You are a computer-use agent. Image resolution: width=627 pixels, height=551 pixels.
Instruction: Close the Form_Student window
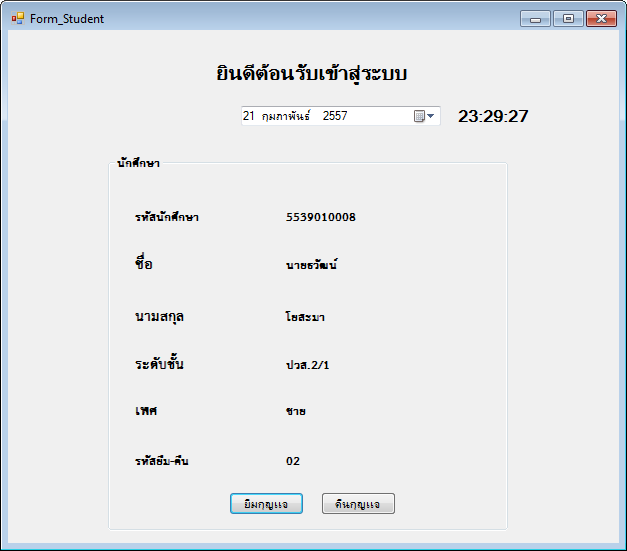pos(601,19)
